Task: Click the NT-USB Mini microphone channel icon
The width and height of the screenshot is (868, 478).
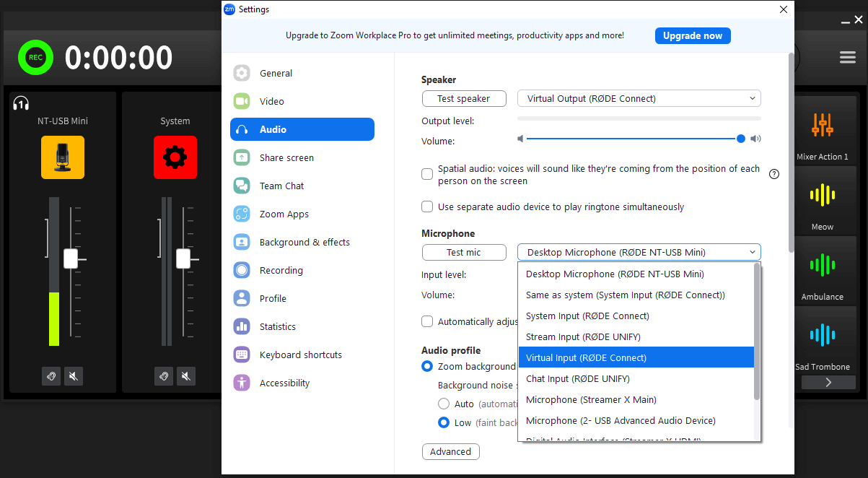Action: [63, 157]
